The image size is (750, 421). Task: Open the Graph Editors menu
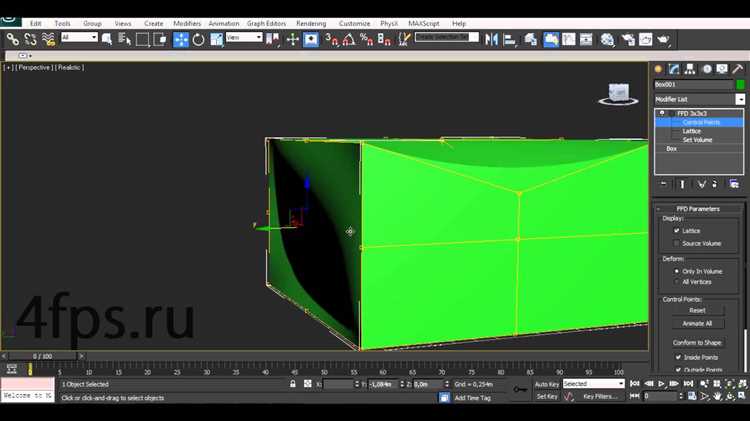[266, 23]
